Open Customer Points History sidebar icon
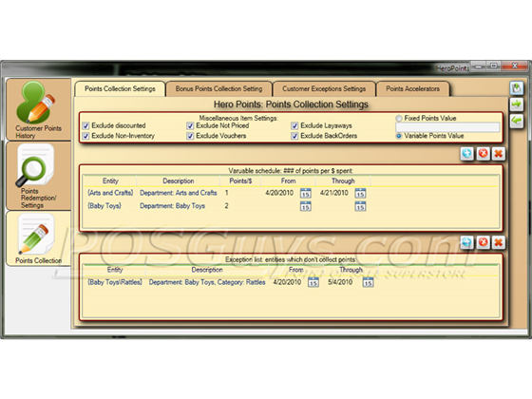 pos(37,103)
